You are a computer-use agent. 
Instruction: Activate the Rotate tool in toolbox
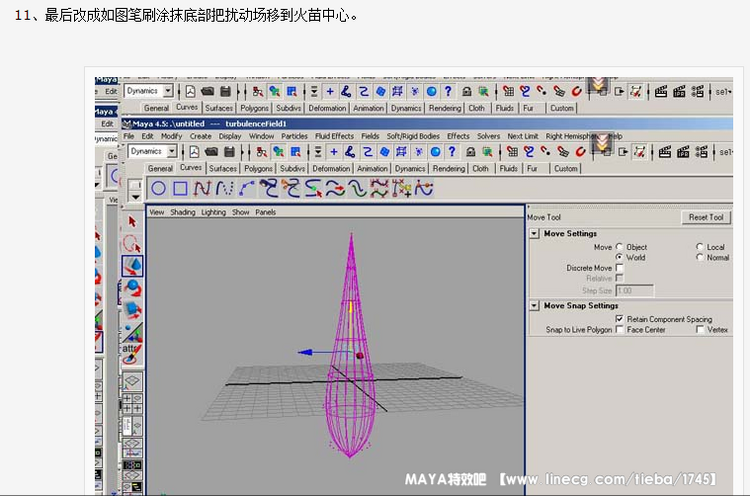pyautogui.click(x=132, y=289)
